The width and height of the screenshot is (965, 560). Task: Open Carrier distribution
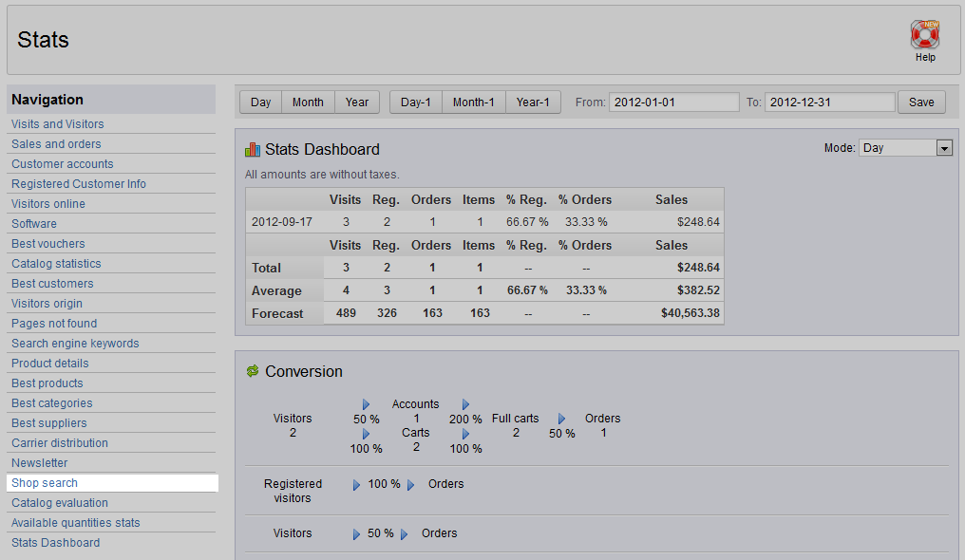[x=60, y=443]
